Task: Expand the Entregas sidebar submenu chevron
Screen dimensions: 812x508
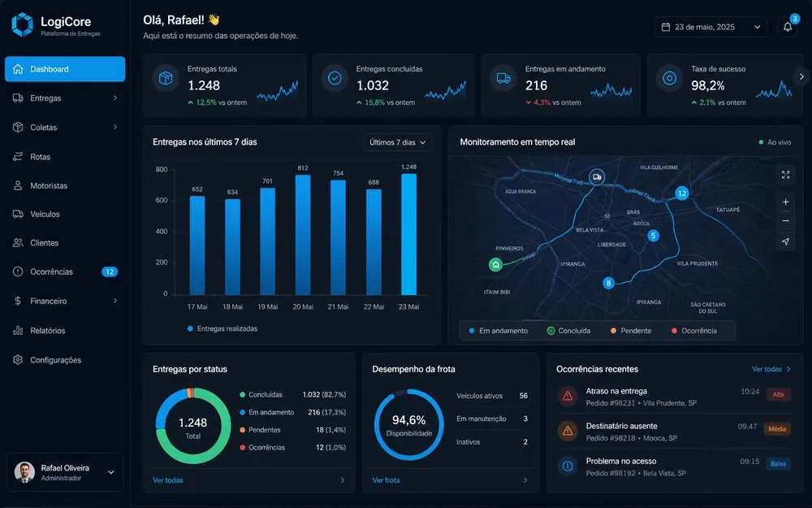Action: tap(115, 98)
